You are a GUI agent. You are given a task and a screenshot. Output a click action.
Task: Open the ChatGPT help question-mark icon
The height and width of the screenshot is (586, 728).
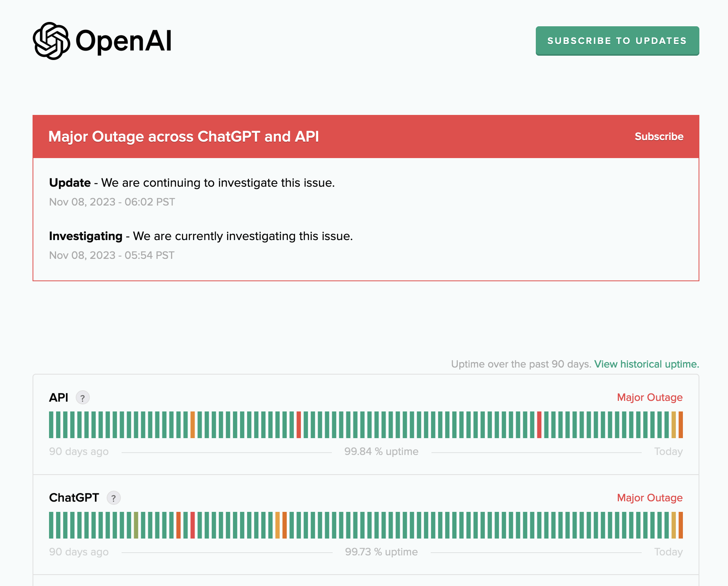pyautogui.click(x=114, y=498)
